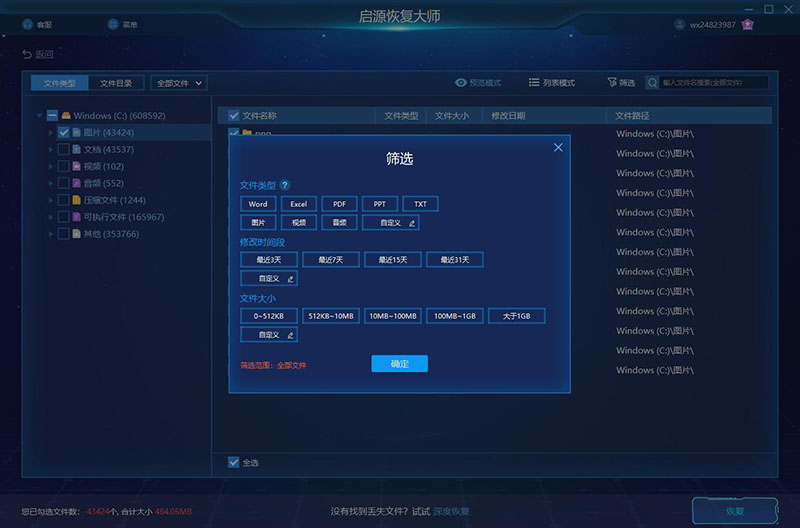Image resolution: width=800 pixels, height=528 pixels.
Task: Collapse the Windows (C:) tree node
Action: pyautogui.click(x=39, y=116)
